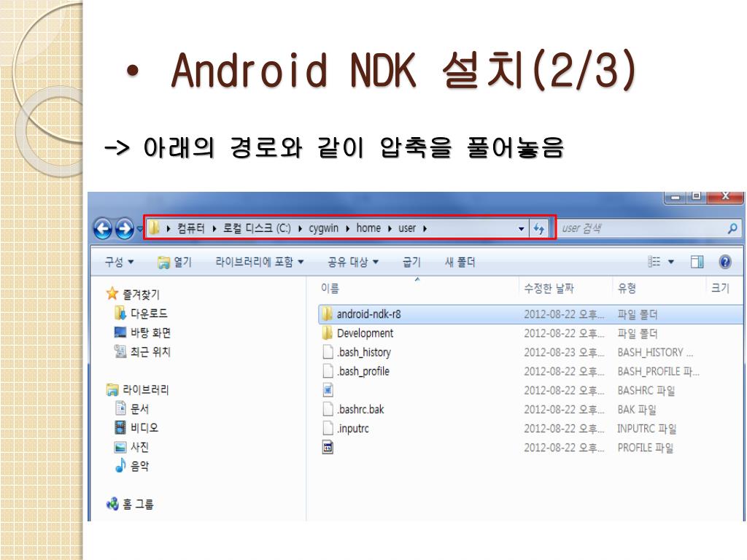
Task: Open help with the question mark icon
Action: [x=725, y=262]
